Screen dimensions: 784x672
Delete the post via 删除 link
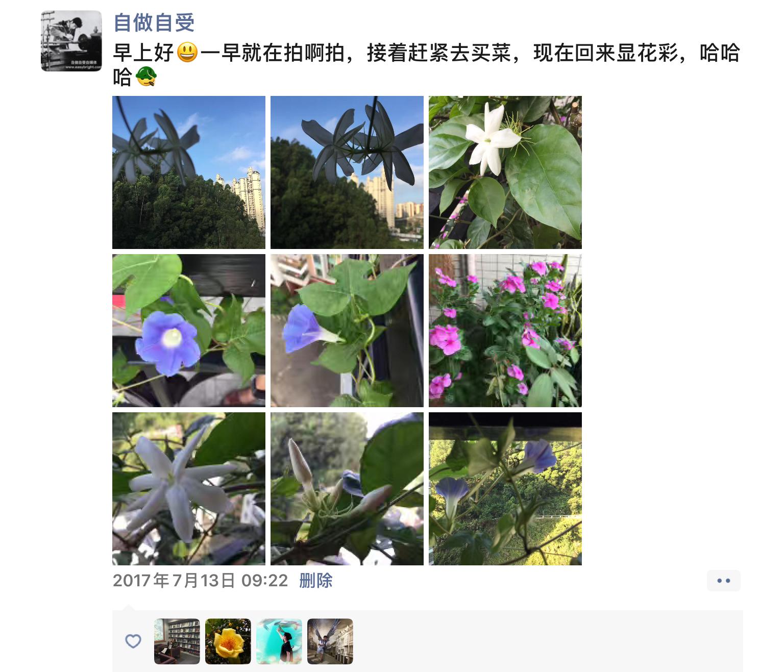(x=316, y=580)
